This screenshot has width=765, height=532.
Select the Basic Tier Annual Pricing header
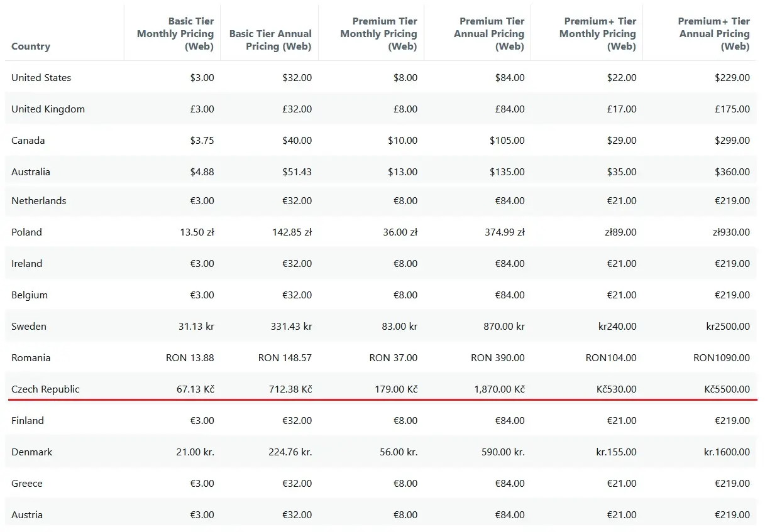coord(270,40)
